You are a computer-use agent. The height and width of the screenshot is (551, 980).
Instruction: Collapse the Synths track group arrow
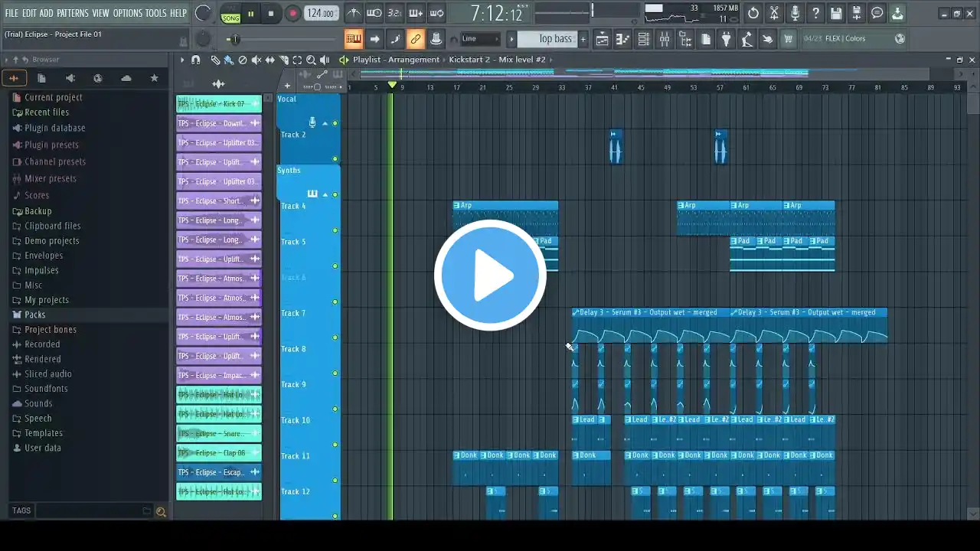325,194
